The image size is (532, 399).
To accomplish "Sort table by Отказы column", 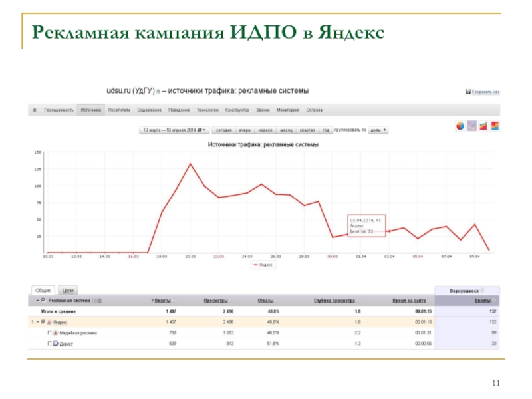I will (x=265, y=301).
